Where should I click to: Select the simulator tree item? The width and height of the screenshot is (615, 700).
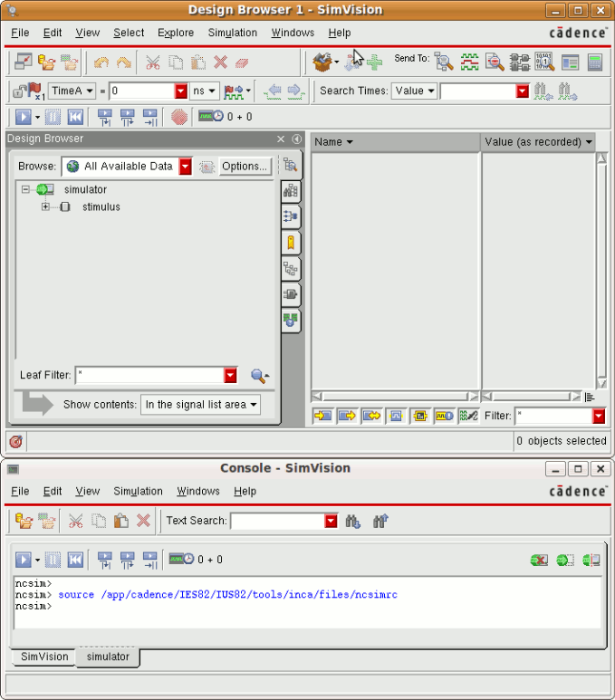[85, 189]
